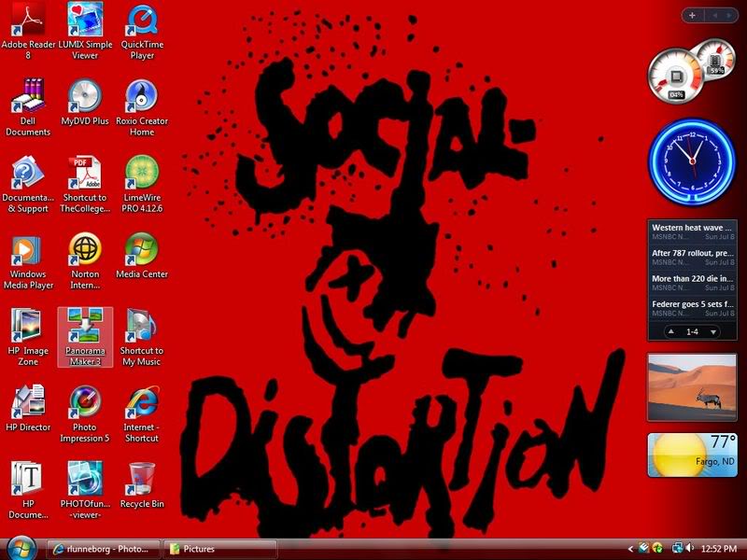The width and height of the screenshot is (747, 560).
Task: Show previous headlines with up arrow
Action: point(671,331)
